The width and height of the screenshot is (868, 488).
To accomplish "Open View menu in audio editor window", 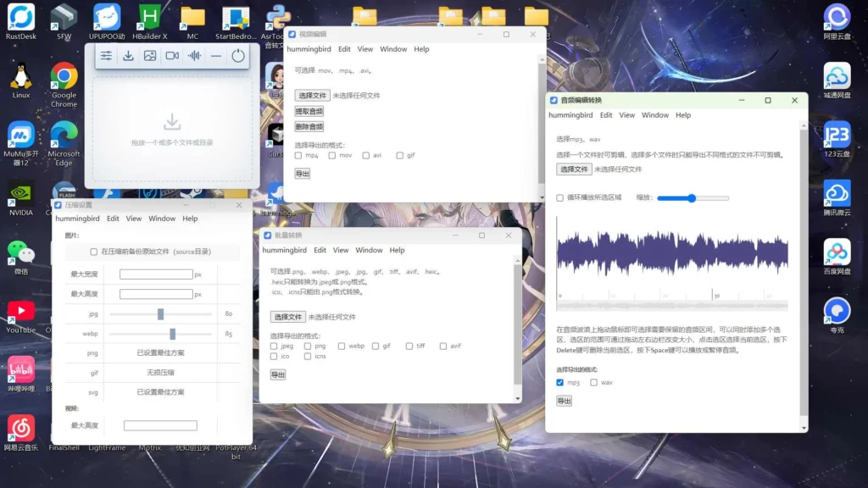I will [x=626, y=115].
